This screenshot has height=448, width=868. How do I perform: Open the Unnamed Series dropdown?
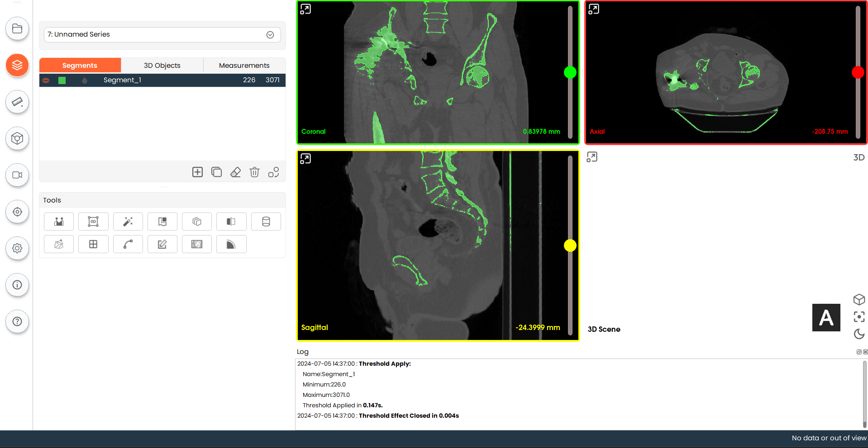tap(270, 35)
